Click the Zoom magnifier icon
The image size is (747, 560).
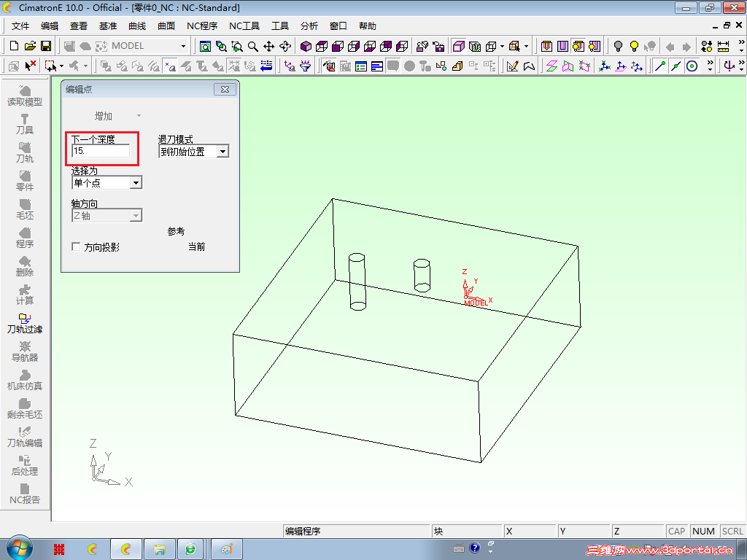click(x=253, y=46)
